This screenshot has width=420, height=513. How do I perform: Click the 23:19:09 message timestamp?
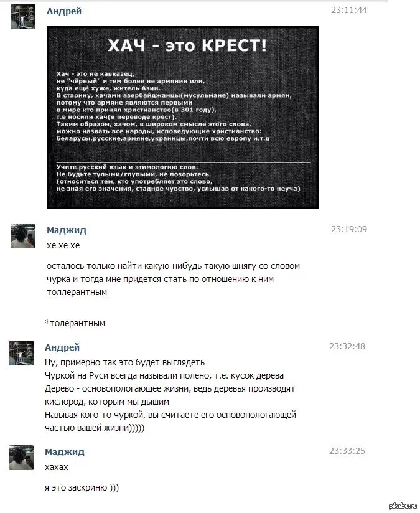[x=348, y=229]
